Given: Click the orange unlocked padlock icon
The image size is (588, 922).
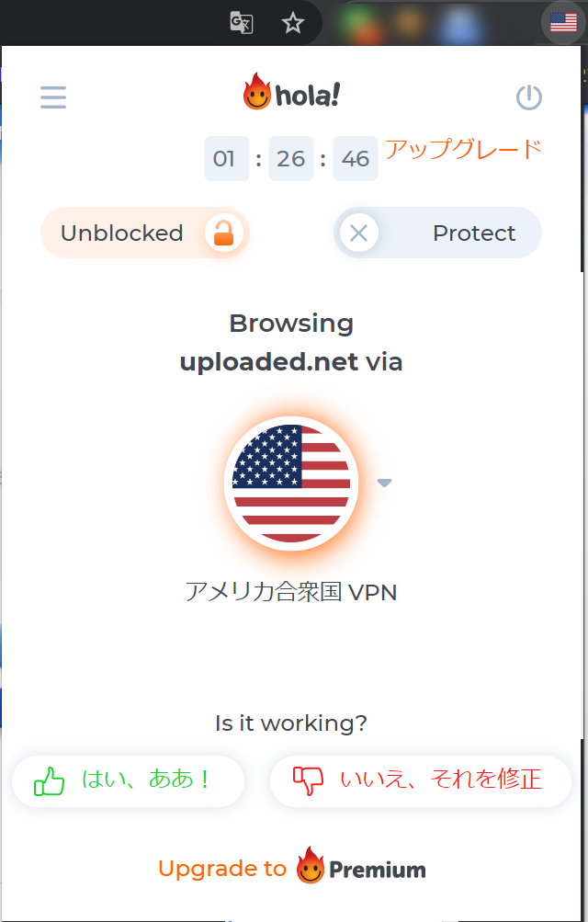Looking at the screenshot, I should (x=224, y=233).
